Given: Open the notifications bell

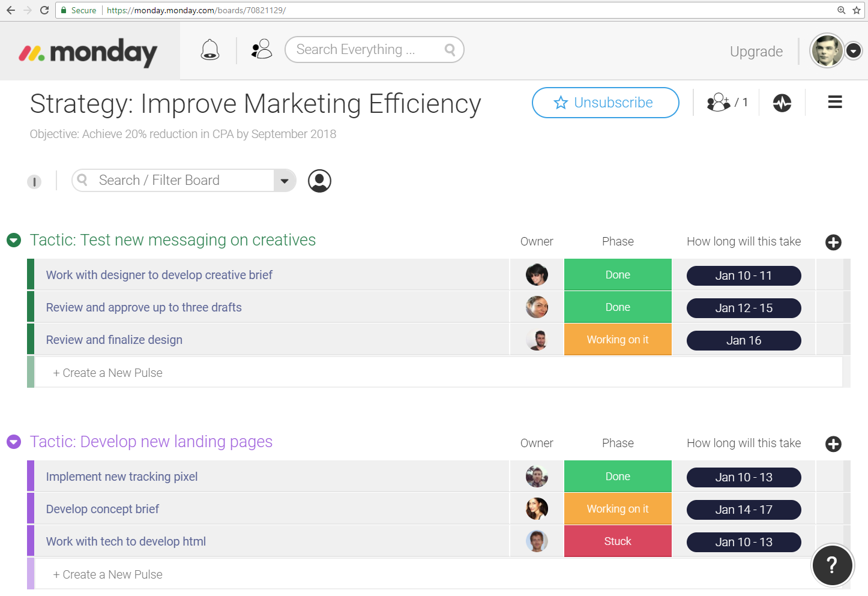Looking at the screenshot, I should [x=209, y=50].
